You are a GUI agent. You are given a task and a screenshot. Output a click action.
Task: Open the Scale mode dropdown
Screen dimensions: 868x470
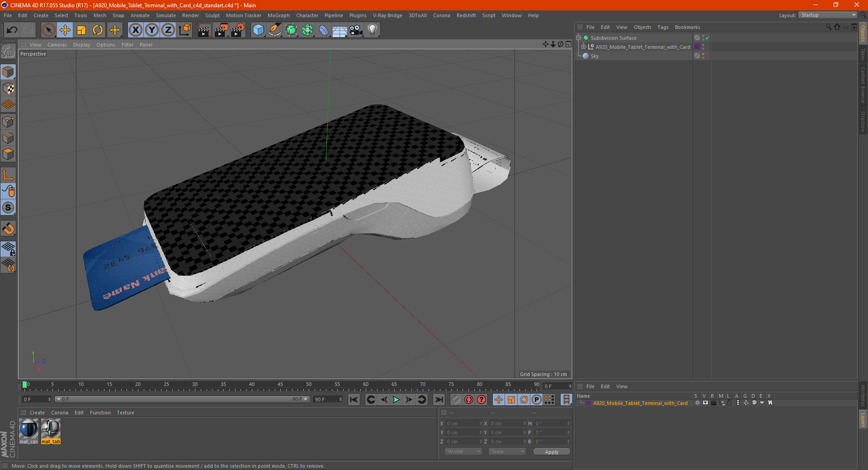coord(507,451)
